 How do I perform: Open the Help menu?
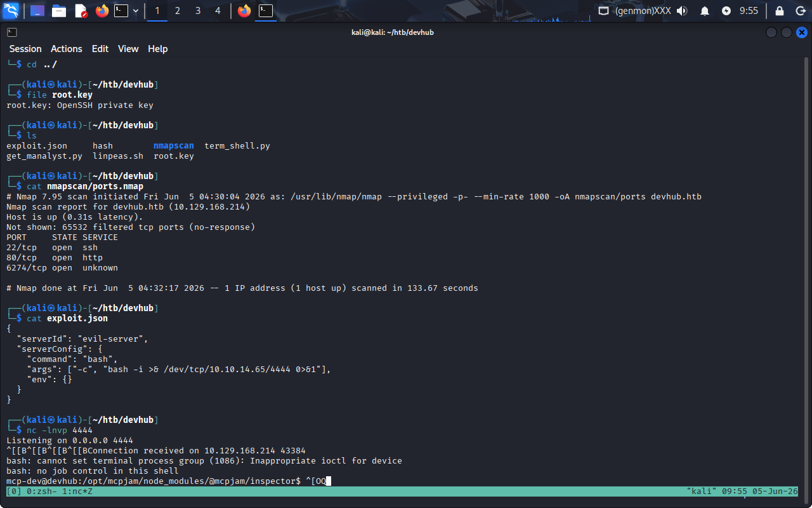click(158, 49)
